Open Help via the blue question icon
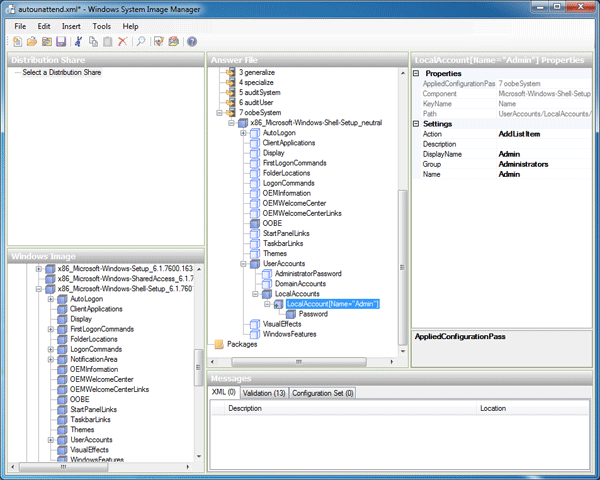 point(191,42)
